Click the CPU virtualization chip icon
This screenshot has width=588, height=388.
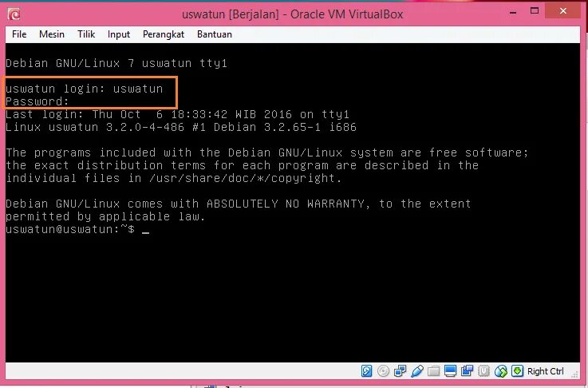coord(483,371)
